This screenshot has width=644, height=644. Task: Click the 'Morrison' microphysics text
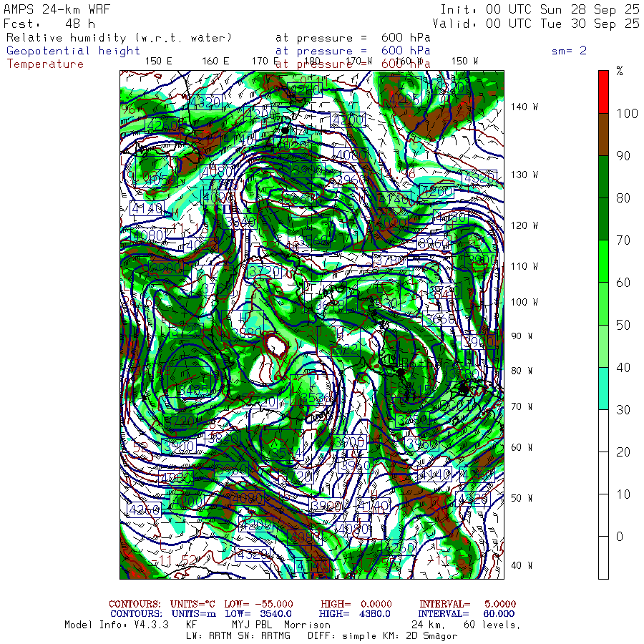(x=307, y=625)
